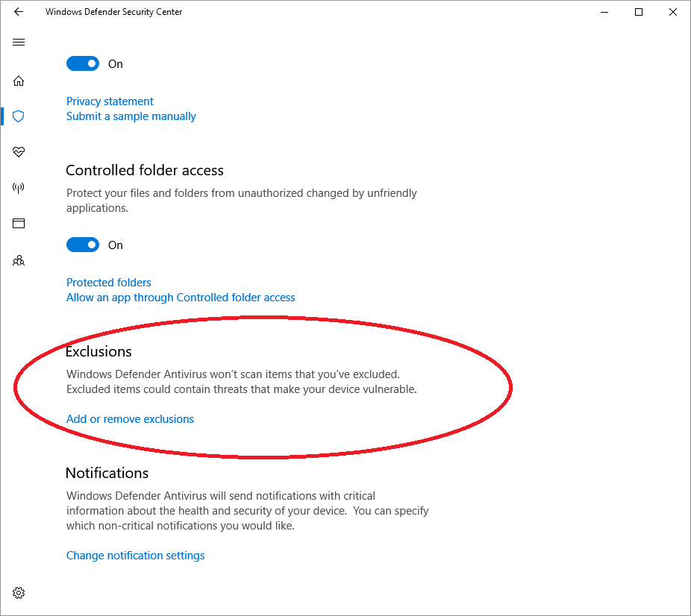
Task: Open the Home sidebar icon
Action: pyautogui.click(x=19, y=81)
